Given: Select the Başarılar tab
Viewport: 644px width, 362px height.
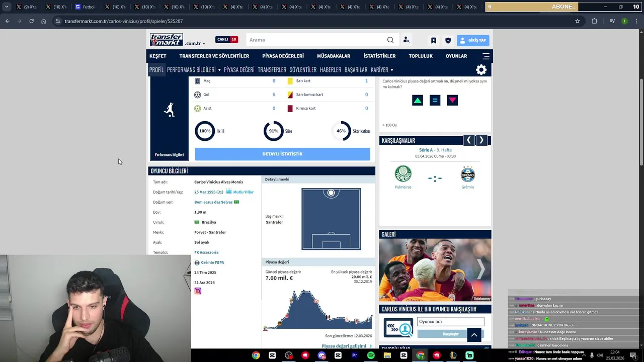Looking at the screenshot, I should (x=356, y=70).
